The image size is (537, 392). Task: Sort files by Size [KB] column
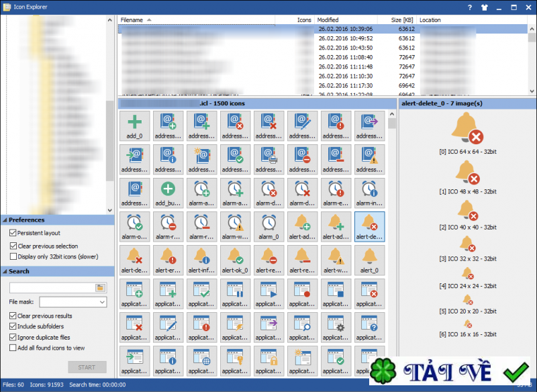(x=401, y=20)
